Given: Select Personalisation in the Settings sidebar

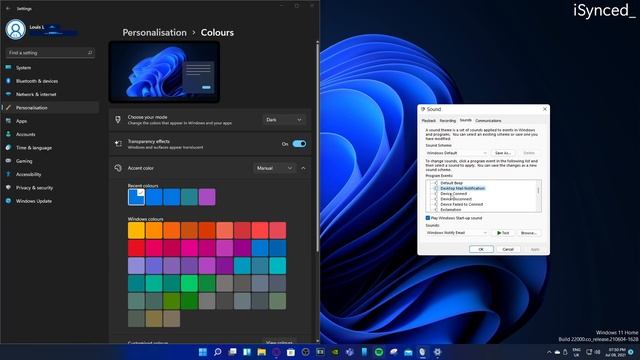Looking at the screenshot, I should tap(50, 108).
